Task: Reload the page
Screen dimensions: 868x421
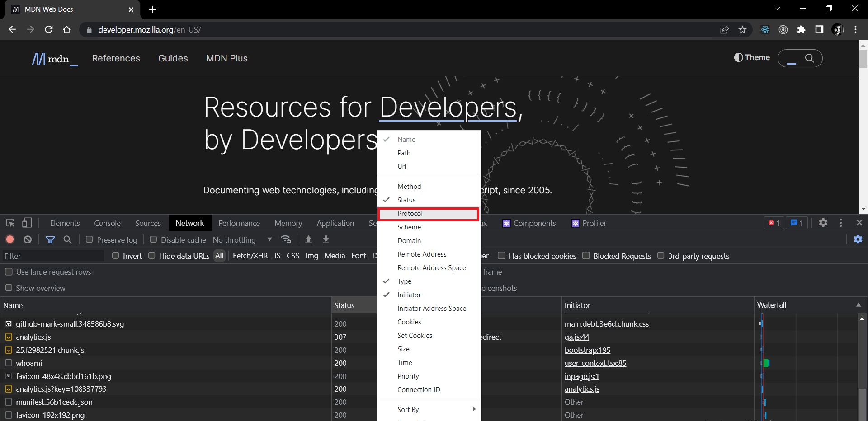Action: point(49,29)
